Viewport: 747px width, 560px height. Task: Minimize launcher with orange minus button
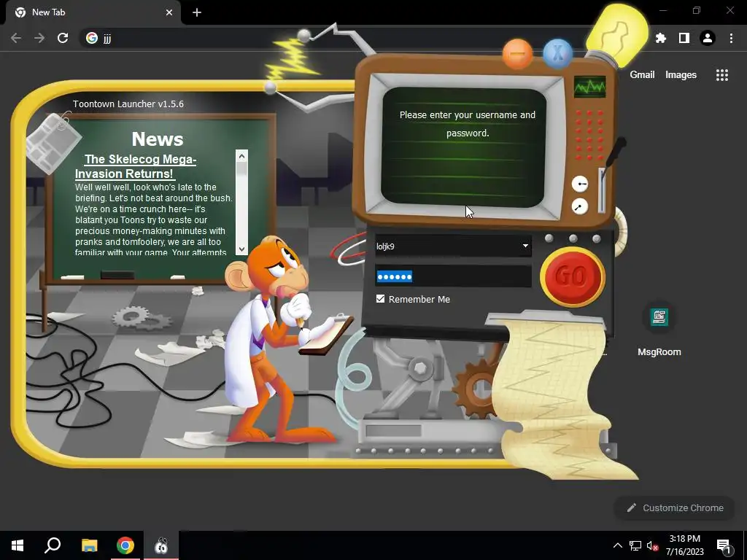[x=517, y=54]
